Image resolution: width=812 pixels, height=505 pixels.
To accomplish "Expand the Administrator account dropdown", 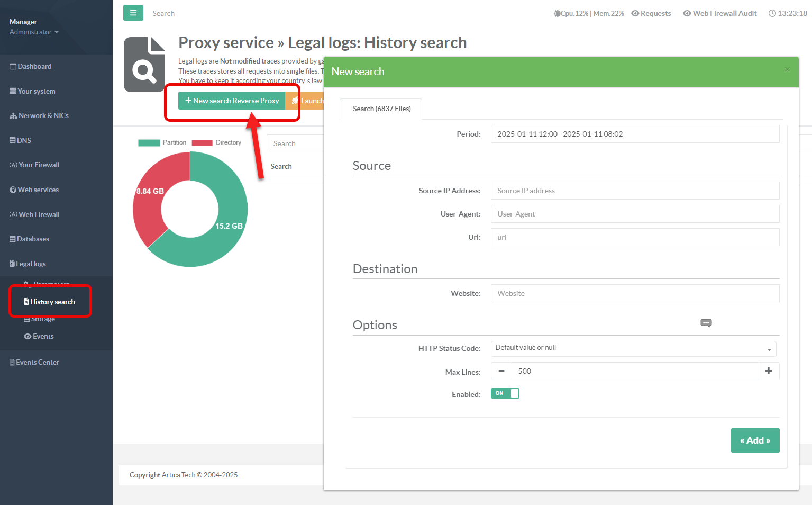I will coord(34,32).
